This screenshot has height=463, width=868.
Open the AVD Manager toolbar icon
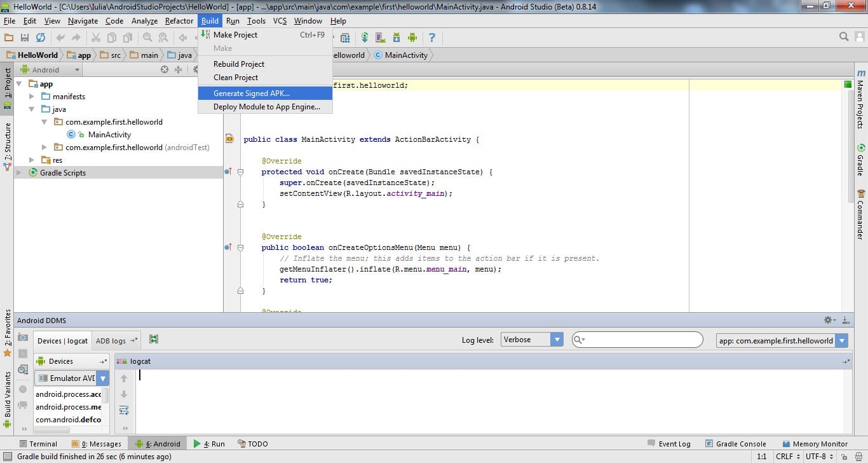pyautogui.click(x=381, y=38)
